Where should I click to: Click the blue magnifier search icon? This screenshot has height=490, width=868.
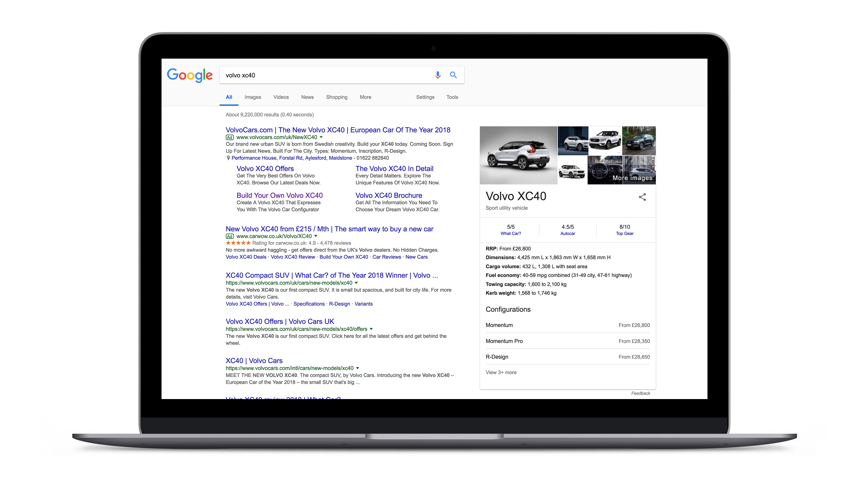click(453, 75)
